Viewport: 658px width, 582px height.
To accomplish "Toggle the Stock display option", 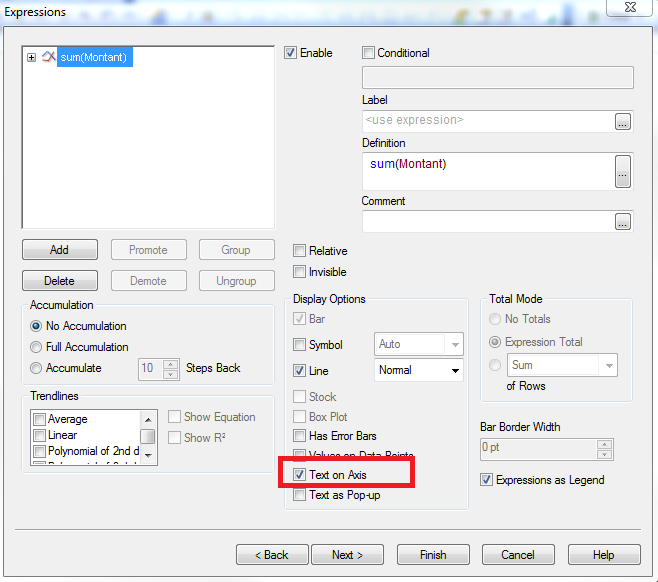I will point(299,397).
